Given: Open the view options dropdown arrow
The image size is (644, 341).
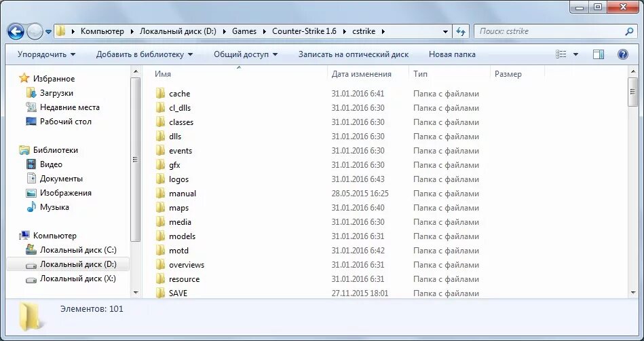Looking at the screenshot, I should click(575, 54).
